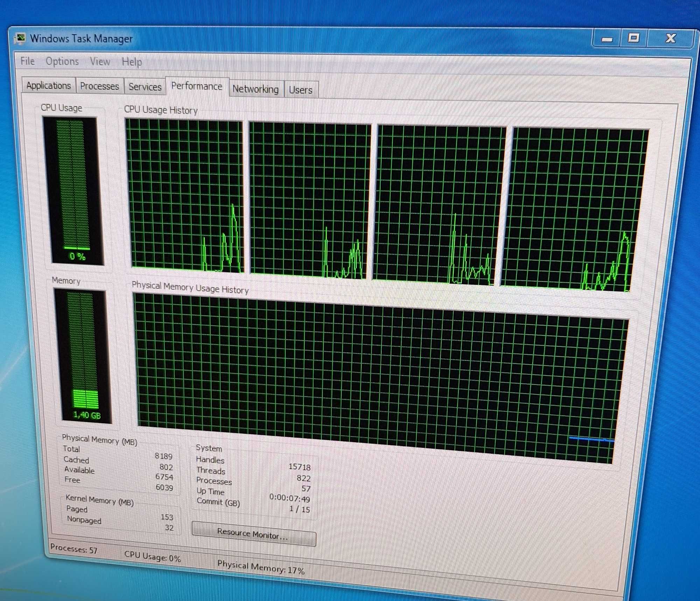Switch to the Services tab

[145, 87]
